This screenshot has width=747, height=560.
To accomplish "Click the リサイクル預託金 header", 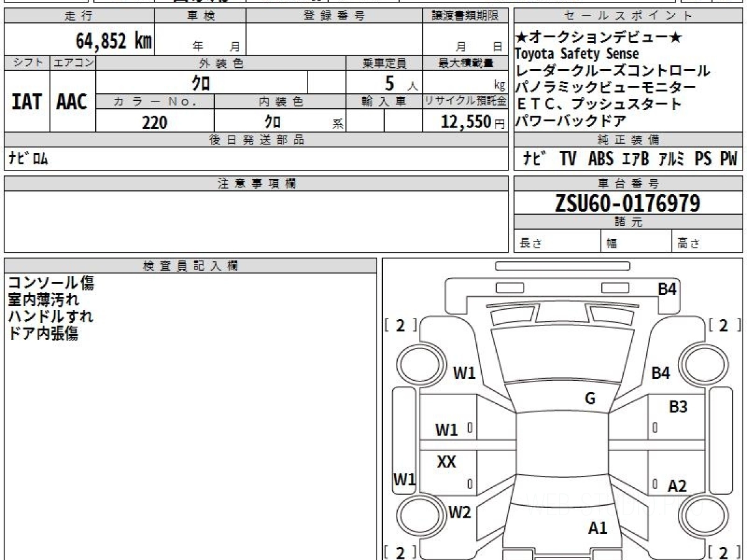I will tap(465, 102).
